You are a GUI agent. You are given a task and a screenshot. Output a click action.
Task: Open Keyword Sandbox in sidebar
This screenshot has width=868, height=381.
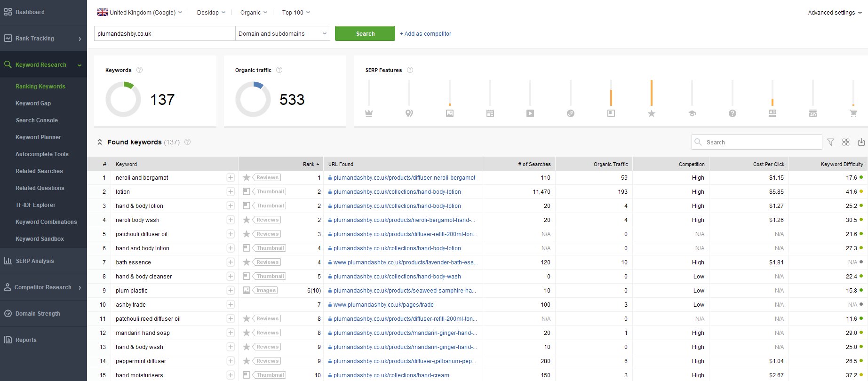point(40,239)
